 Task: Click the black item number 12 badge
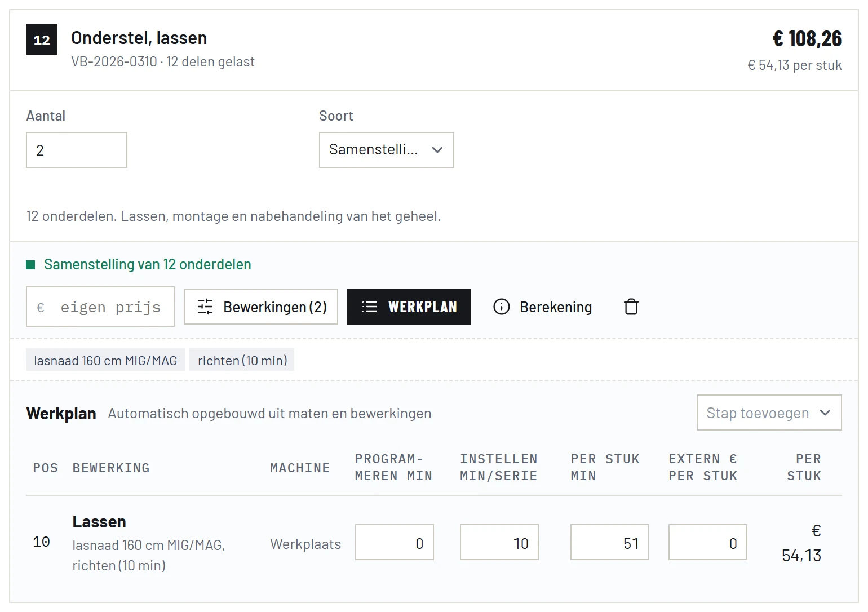pos(42,39)
